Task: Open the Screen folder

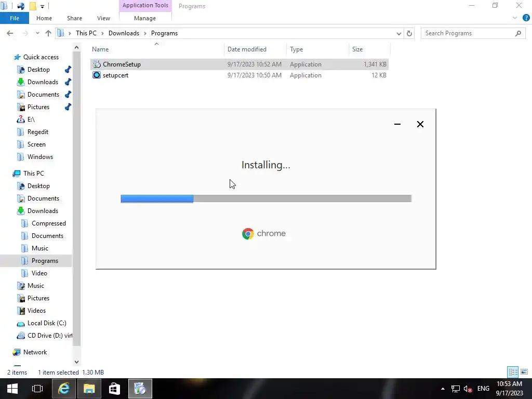Action: click(x=36, y=144)
